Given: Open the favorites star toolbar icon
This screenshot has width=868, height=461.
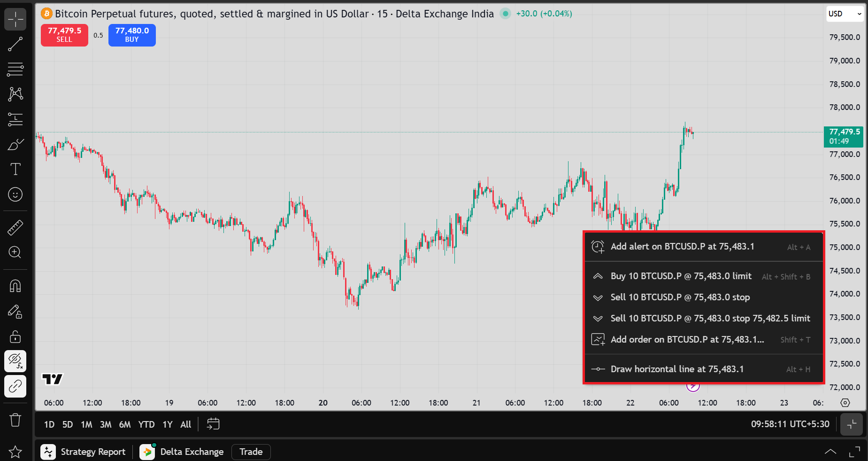Looking at the screenshot, I should coord(15,452).
